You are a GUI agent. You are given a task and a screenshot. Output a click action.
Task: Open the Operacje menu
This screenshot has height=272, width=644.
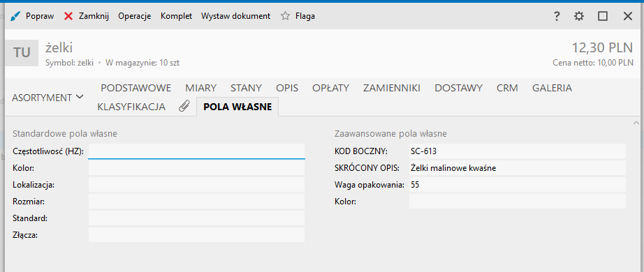(x=135, y=17)
